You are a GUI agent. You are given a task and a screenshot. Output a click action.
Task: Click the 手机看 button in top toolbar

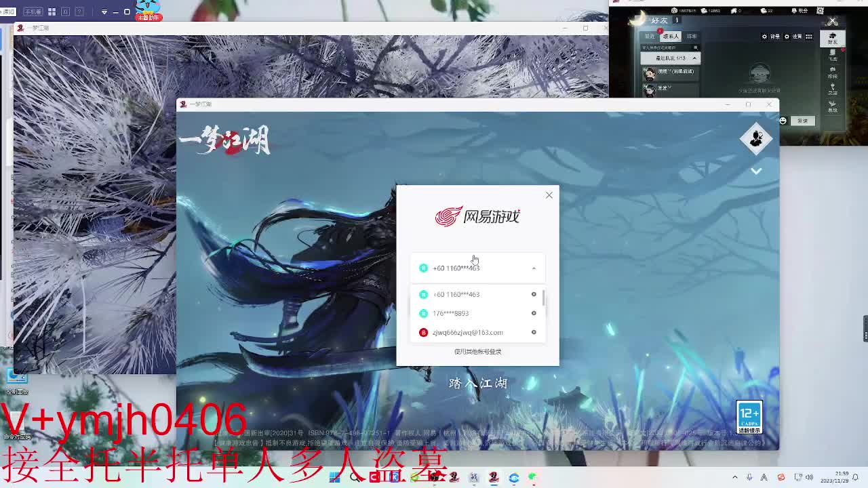coord(33,12)
